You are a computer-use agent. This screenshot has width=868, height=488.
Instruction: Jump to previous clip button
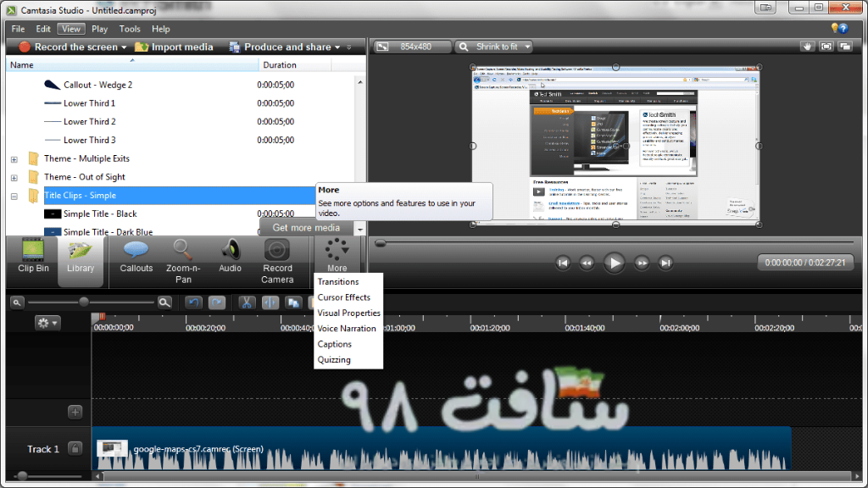pos(563,263)
